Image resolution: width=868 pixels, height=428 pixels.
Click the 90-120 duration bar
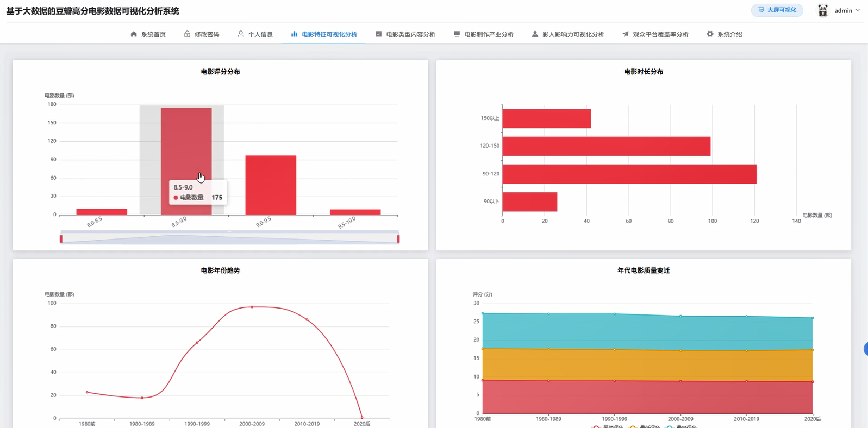coord(629,174)
